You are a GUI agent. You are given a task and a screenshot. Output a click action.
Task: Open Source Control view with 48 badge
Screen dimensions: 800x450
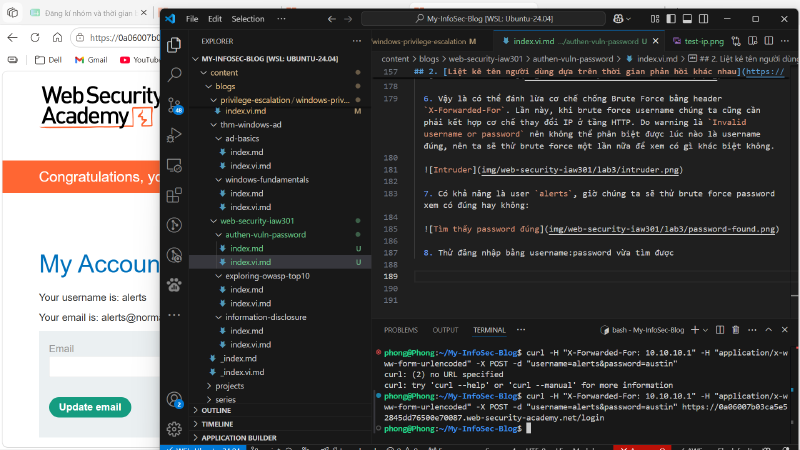(174, 105)
